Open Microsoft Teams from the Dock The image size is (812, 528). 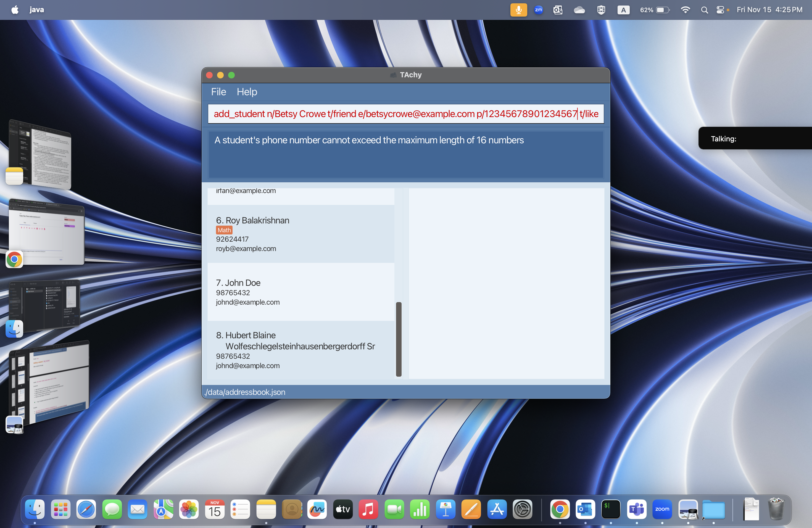[x=637, y=509]
